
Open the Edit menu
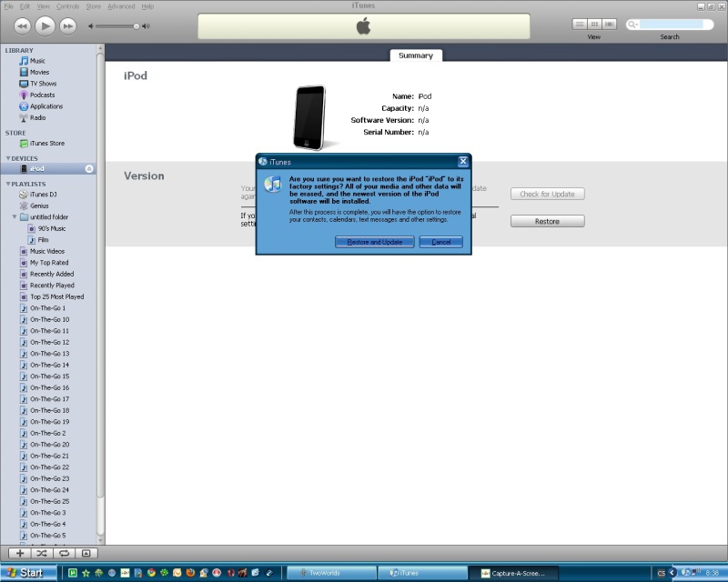click(25, 6)
